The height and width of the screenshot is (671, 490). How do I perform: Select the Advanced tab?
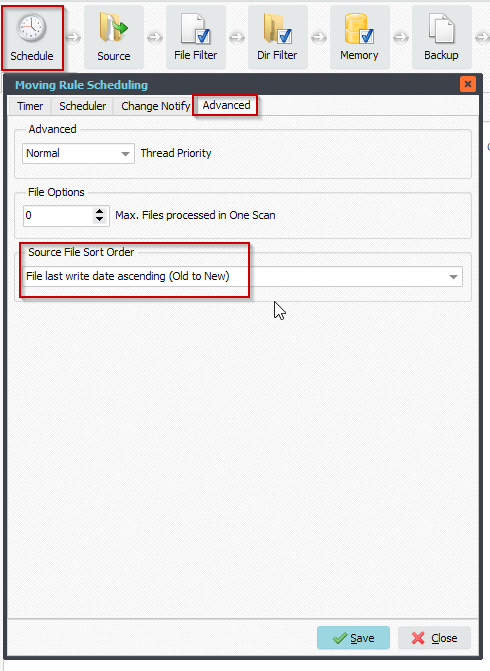226,105
